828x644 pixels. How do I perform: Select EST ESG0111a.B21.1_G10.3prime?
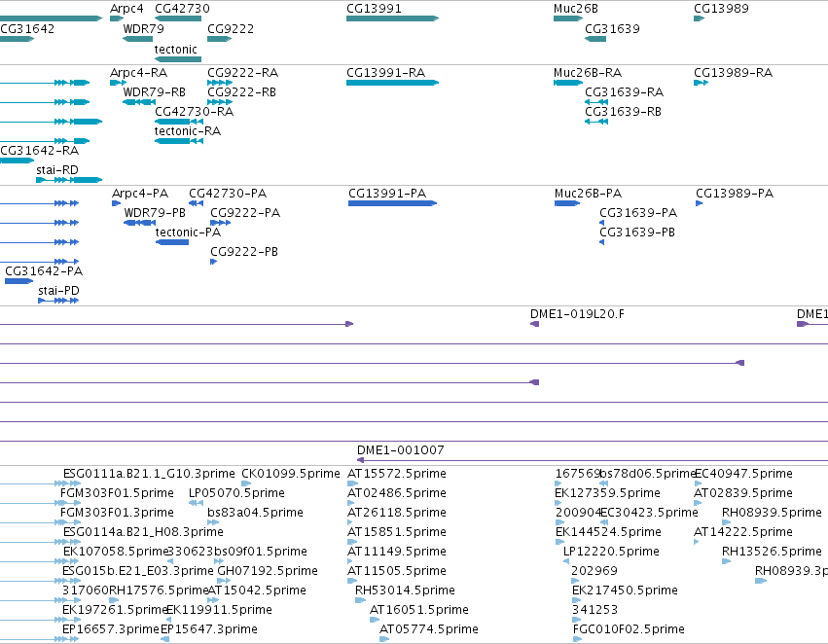coord(149,474)
